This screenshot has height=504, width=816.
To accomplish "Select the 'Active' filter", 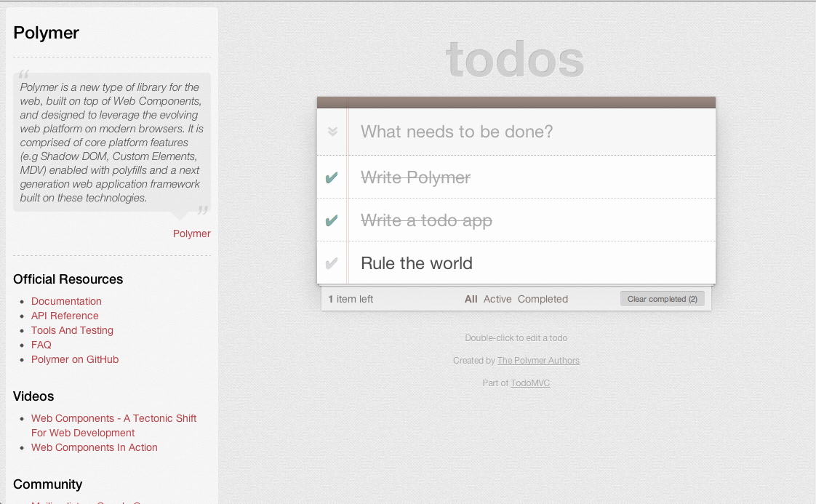I will [497, 300].
